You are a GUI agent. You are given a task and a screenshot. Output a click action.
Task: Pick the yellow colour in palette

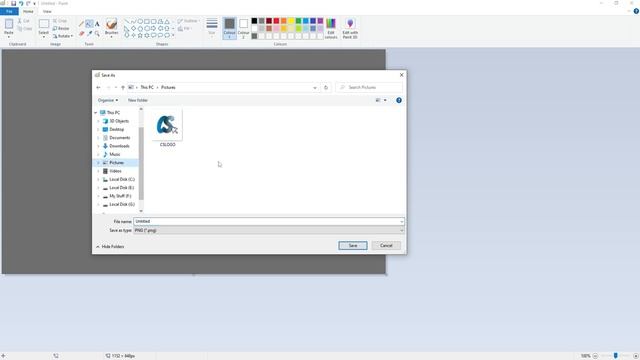[x=291, y=21]
